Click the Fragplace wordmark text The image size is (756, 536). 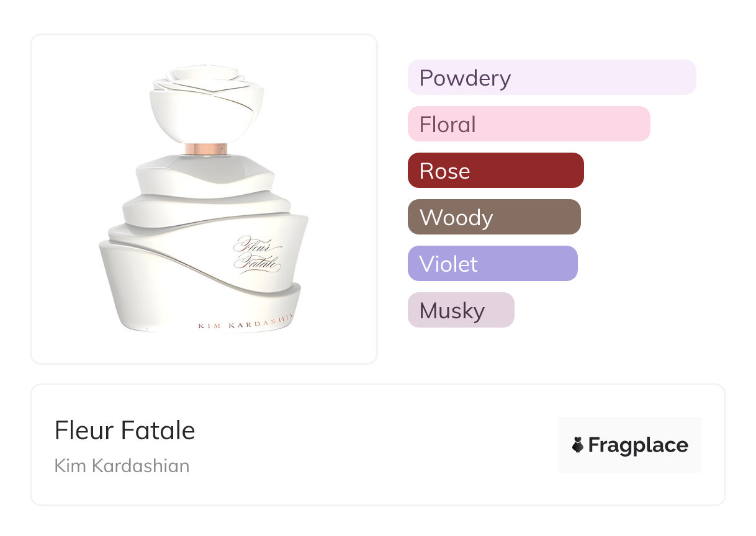(x=638, y=445)
